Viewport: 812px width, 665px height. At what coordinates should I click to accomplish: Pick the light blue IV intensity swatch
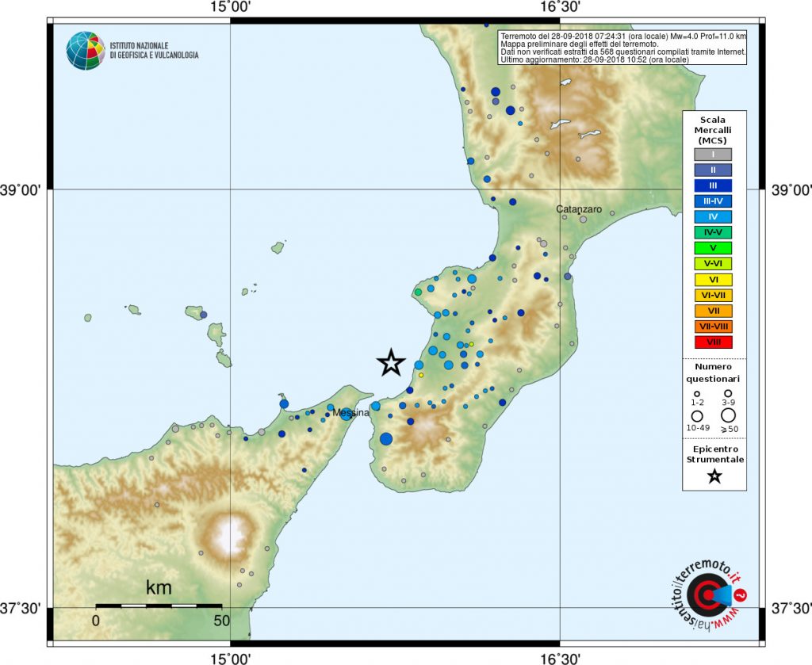tap(713, 216)
